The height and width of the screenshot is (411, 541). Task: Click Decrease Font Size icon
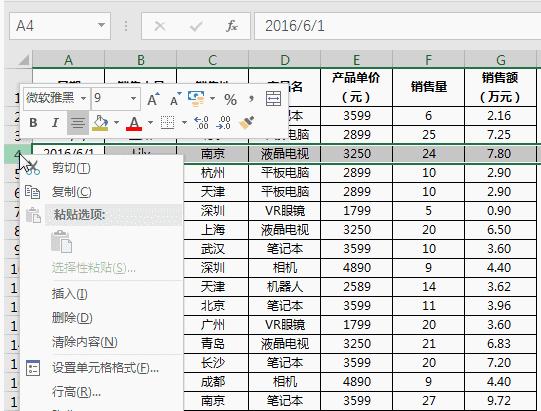click(176, 99)
